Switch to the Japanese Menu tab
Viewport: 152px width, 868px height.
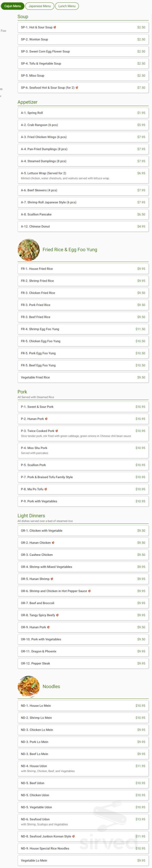[40, 6]
